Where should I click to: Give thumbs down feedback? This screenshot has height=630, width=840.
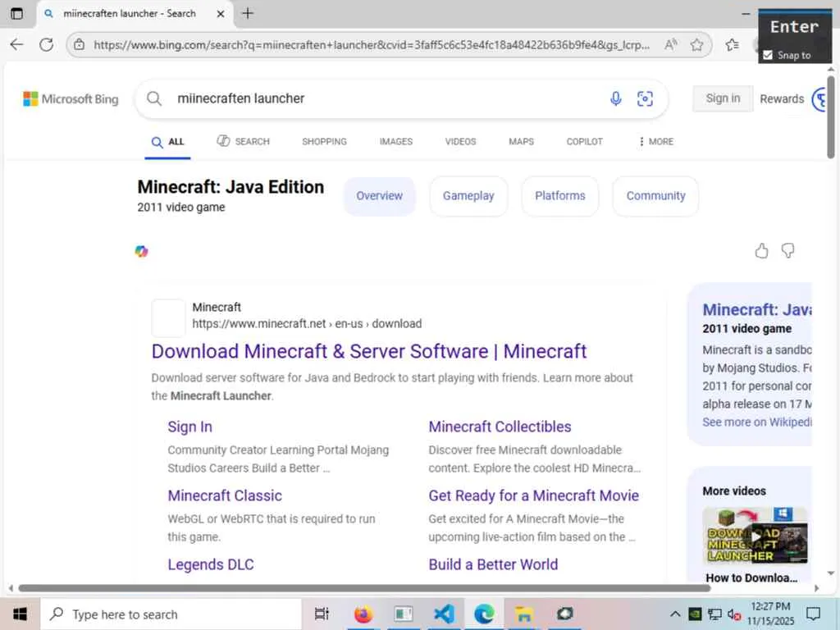(x=788, y=251)
